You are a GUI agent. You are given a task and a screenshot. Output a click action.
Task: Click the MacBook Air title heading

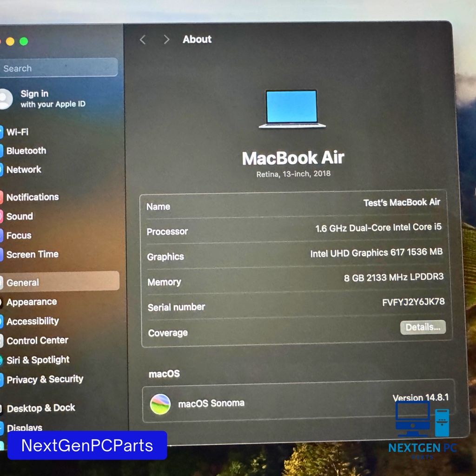293,158
